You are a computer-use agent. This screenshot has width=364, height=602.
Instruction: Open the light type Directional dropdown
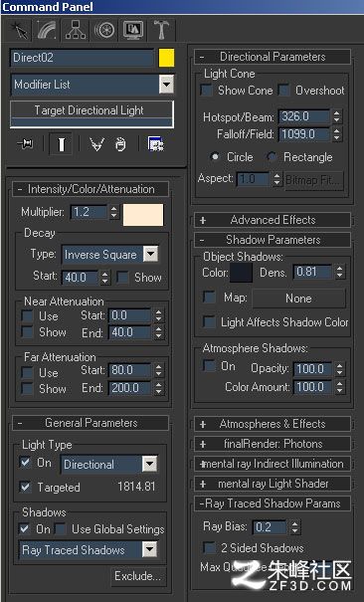149,464
